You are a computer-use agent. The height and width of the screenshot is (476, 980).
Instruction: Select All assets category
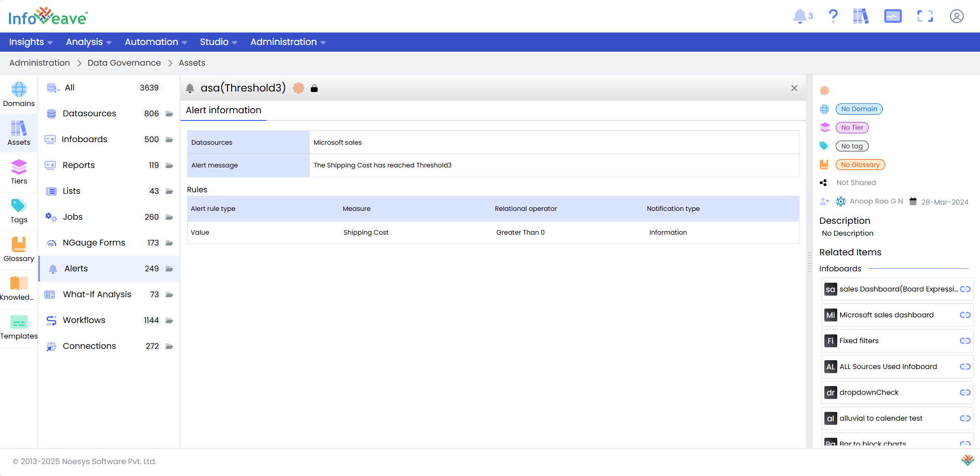(109, 88)
